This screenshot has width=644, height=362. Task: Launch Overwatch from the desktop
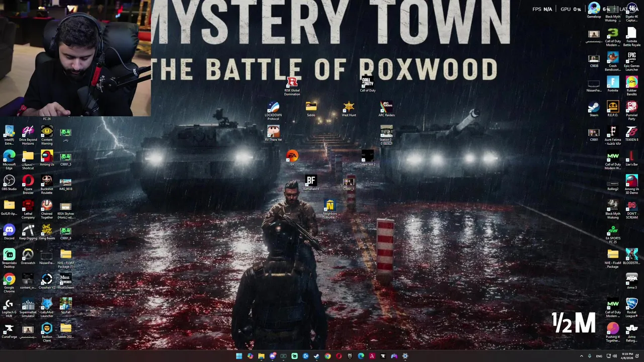click(x=28, y=257)
